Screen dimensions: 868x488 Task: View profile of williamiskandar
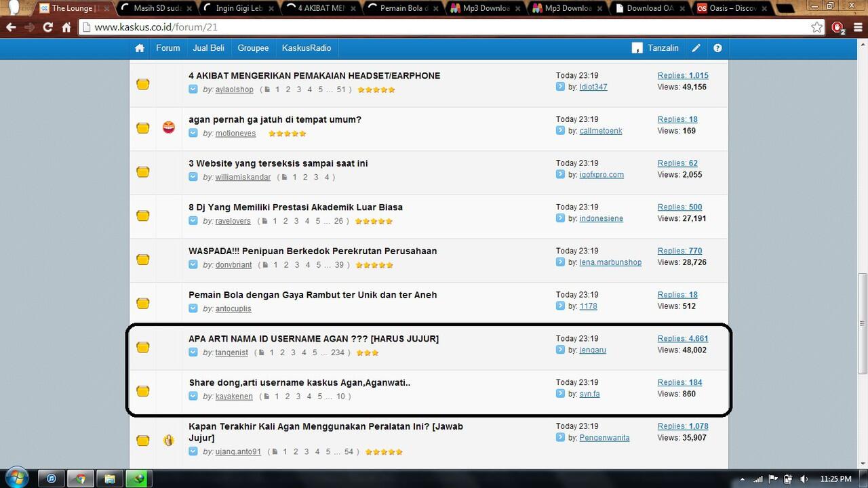click(x=243, y=177)
